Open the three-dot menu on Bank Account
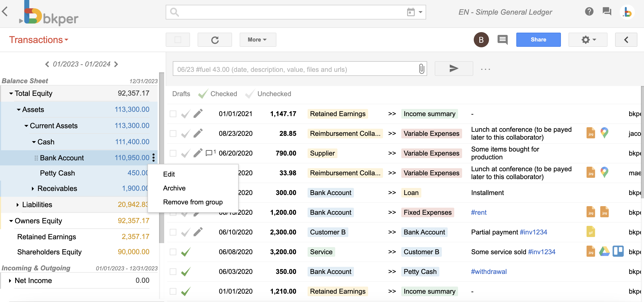 [154, 158]
